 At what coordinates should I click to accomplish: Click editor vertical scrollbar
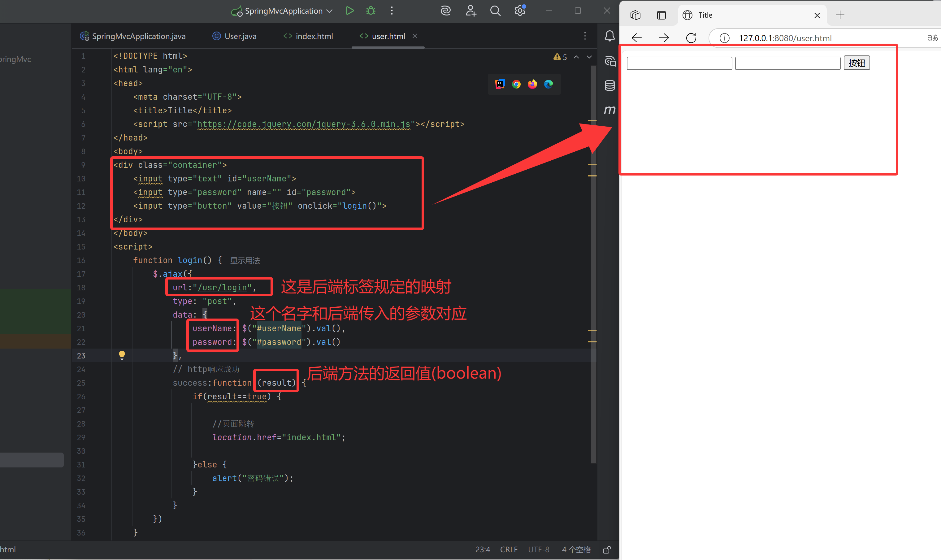tap(593, 264)
